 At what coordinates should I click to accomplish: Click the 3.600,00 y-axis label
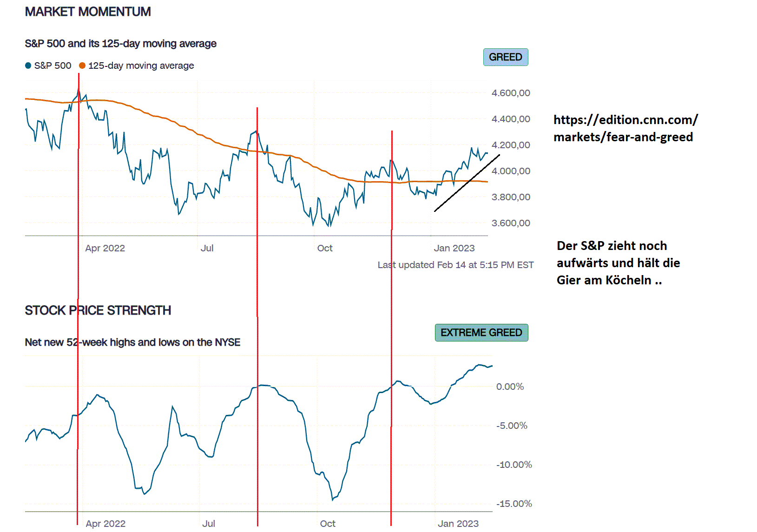[511, 223]
